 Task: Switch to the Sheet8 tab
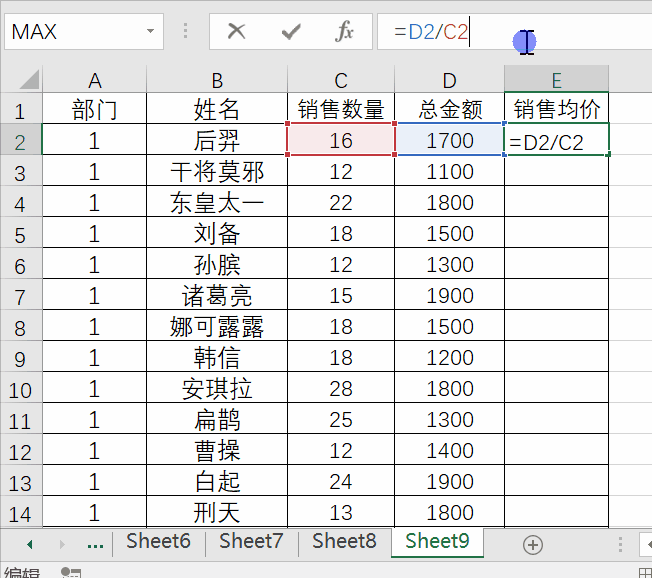coord(344,541)
